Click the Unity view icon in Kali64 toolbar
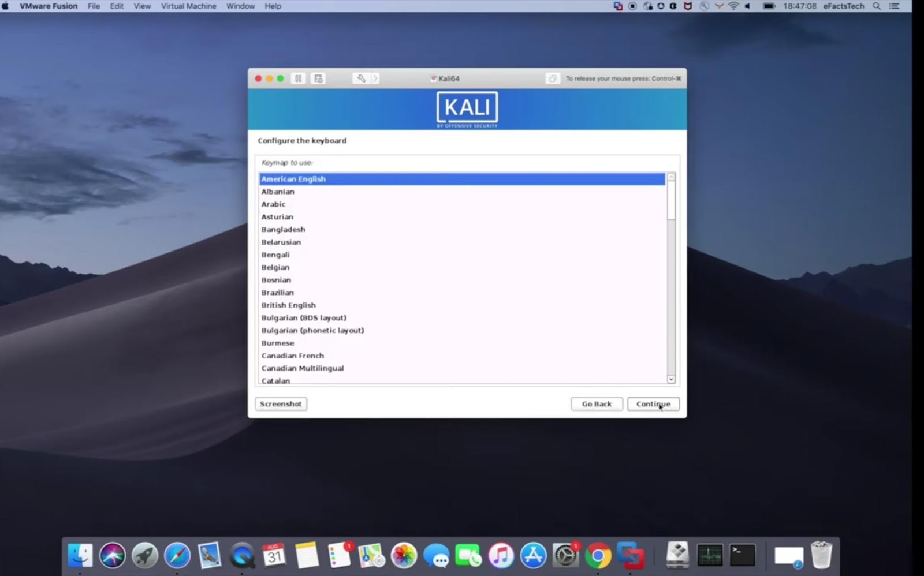924x576 pixels. [x=552, y=78]
